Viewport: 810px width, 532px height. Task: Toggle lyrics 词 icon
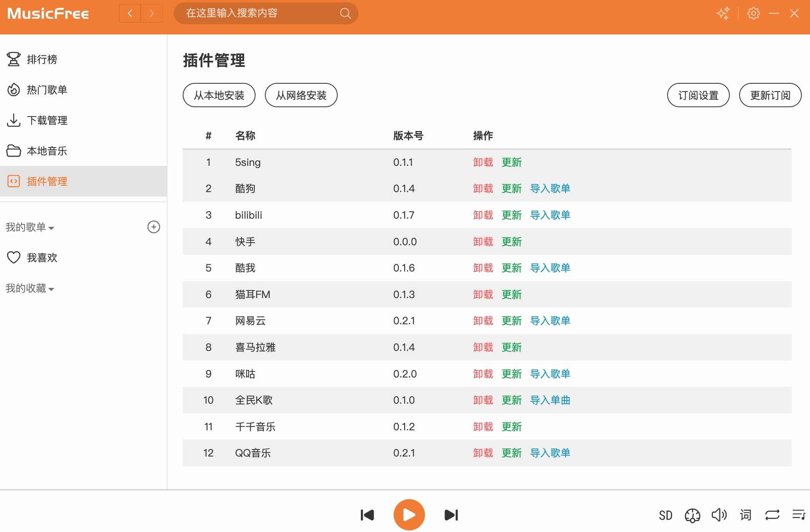(746, 515)
